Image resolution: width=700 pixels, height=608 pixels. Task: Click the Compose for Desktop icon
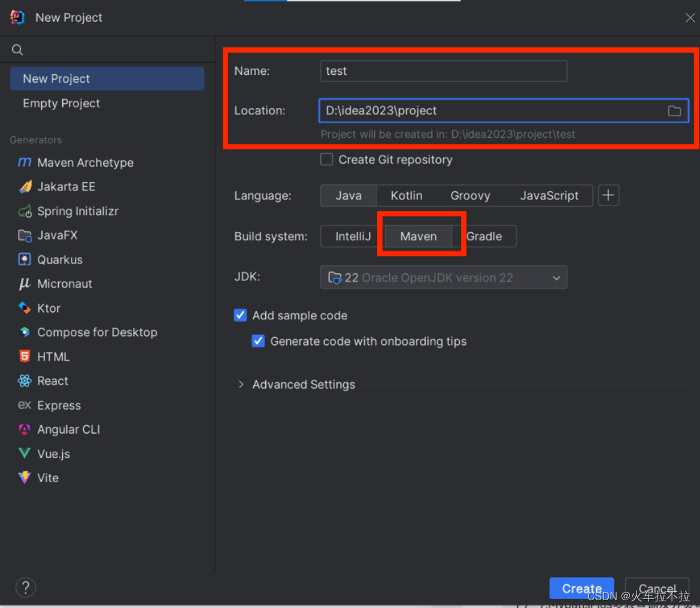coord(25,332)
